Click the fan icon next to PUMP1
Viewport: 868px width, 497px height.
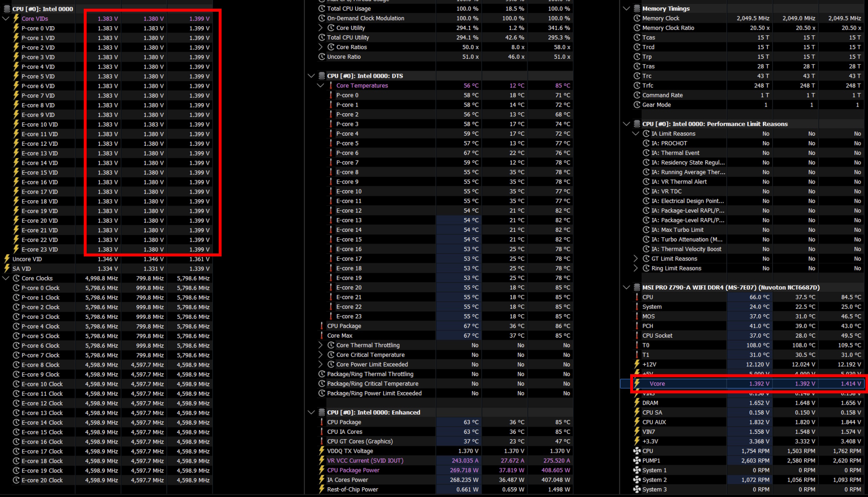[637, 460]
